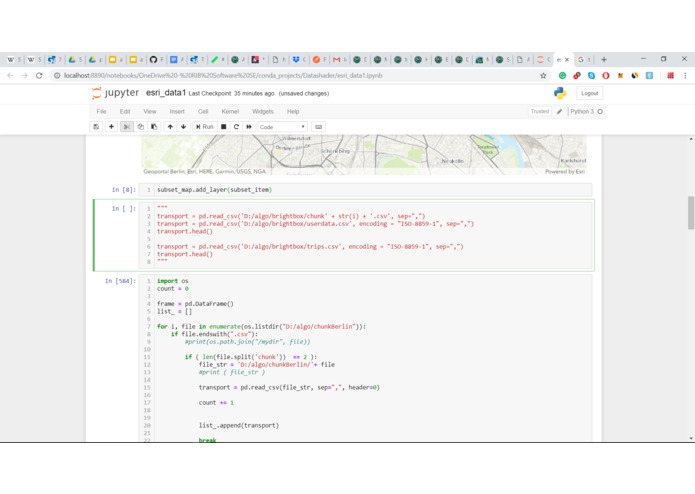Click the notebook vertical scrollbar thumb

tap(691, 213)
